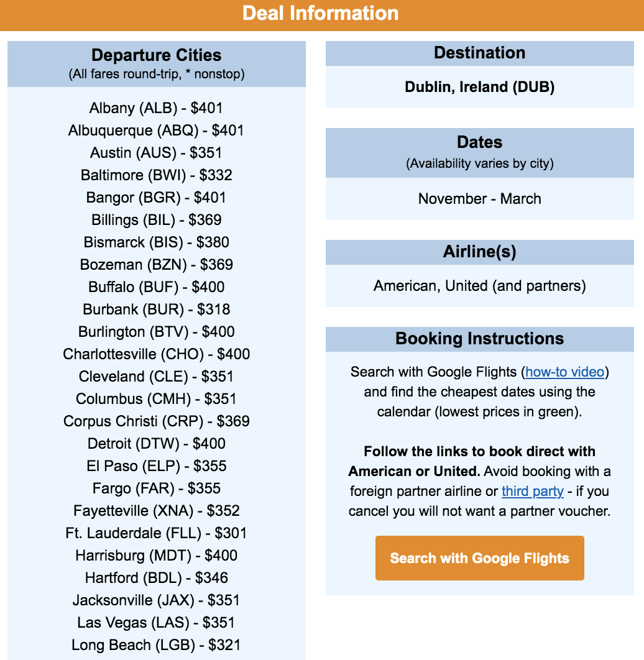Click the Booking Instructions heading
Image resolution: width=644 pixels, height=660 pixels.
tap(479, 339)
